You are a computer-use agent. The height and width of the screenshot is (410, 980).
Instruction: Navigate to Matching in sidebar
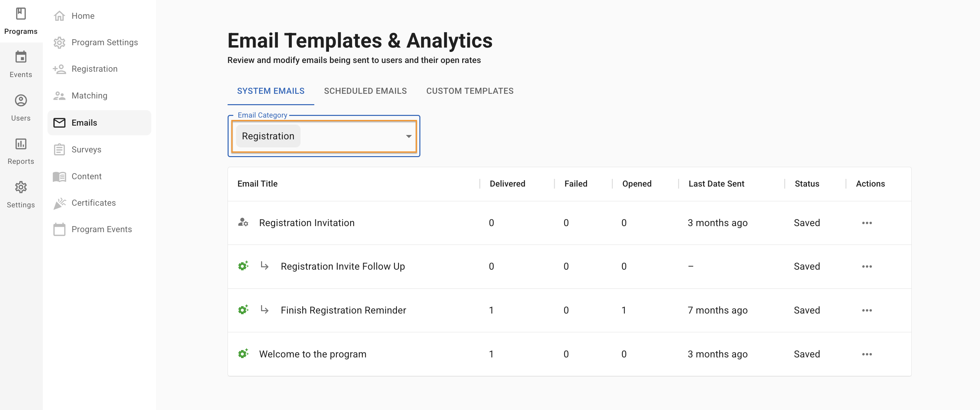[x=89, y=95]
